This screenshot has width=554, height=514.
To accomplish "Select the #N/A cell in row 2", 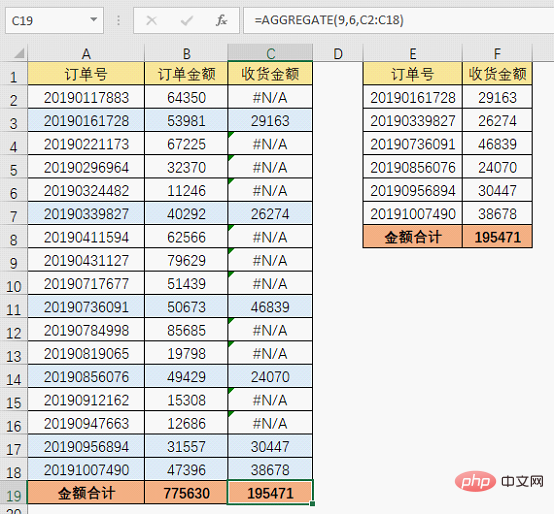I will coord(270,98).
